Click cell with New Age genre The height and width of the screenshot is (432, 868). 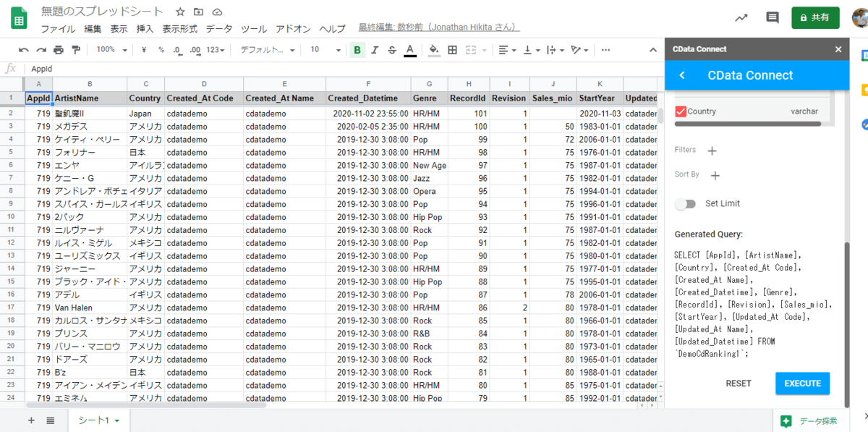point(429,165)
